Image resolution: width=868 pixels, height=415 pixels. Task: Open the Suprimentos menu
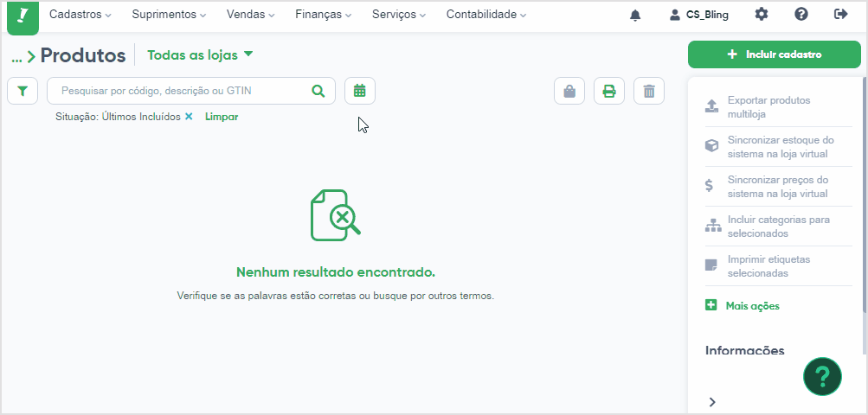[169, 15]
